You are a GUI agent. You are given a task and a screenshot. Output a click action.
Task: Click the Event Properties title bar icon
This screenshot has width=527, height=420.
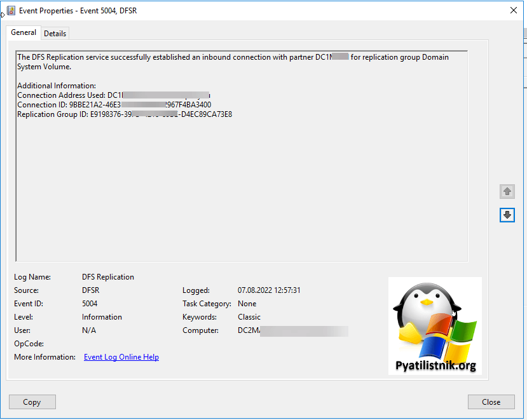11,10
